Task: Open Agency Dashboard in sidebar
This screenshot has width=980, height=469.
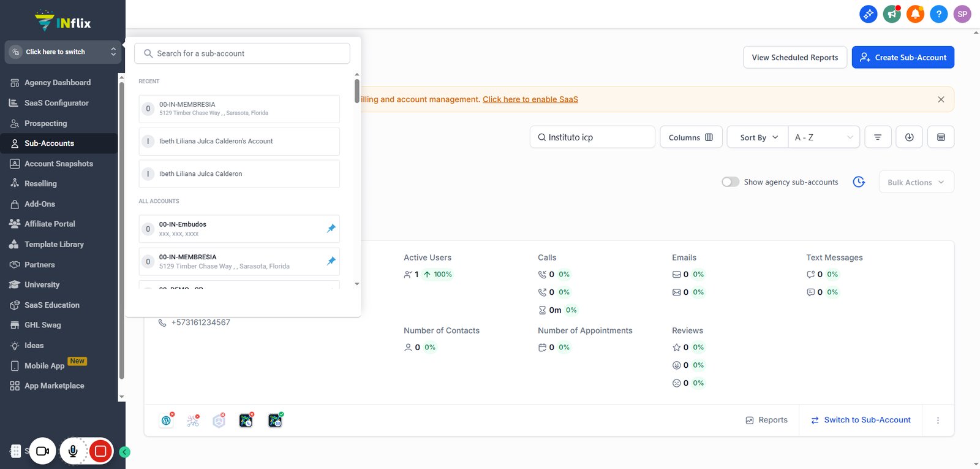Action: 59,83
